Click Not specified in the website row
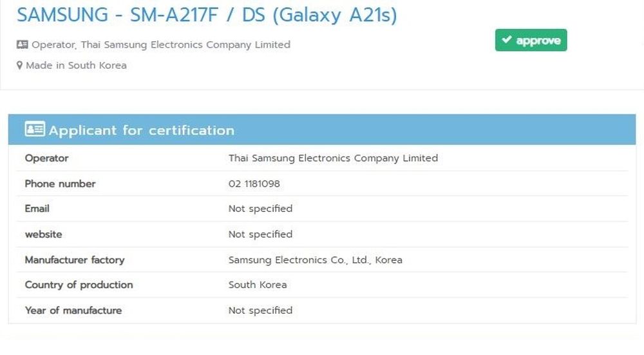This screenshot has height=355, width=644. (260, 235)
